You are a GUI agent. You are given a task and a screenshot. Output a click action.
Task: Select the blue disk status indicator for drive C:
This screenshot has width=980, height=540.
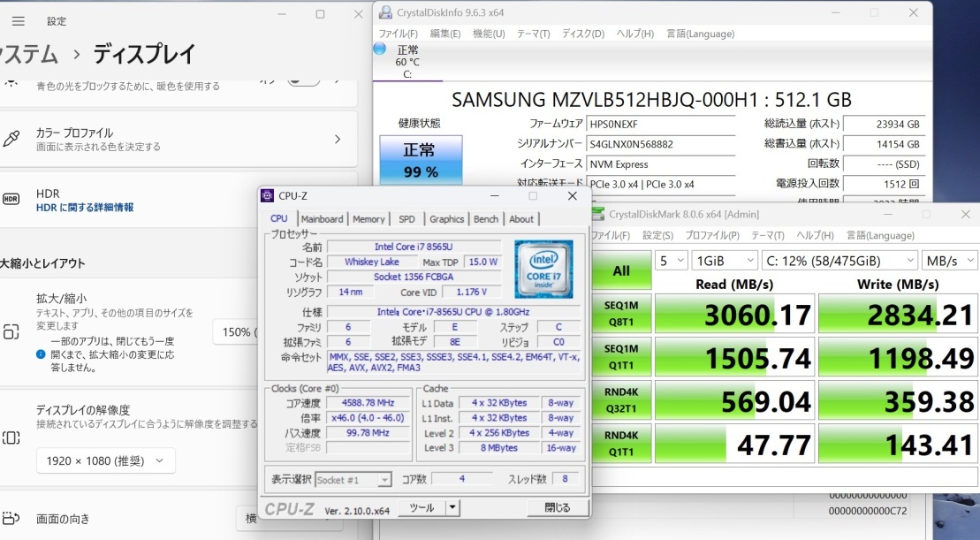pyautogui.click(x=379, y=49)
